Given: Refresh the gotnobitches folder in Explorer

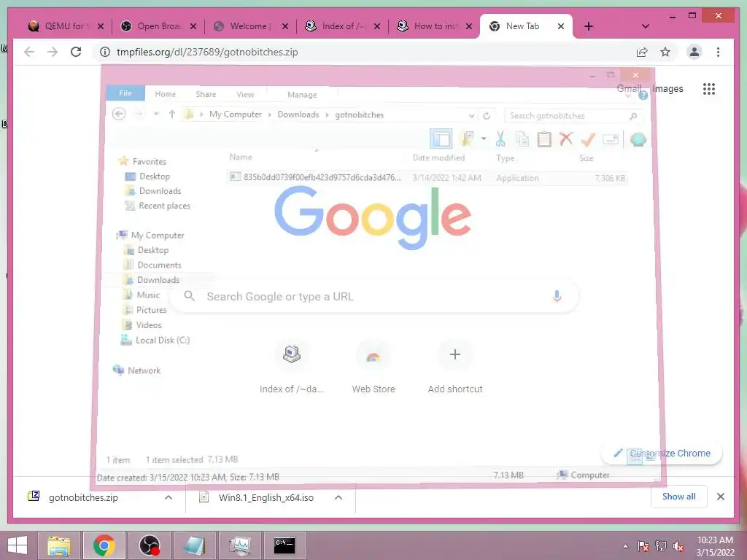Looking at the screenshot, I should 487,115.
